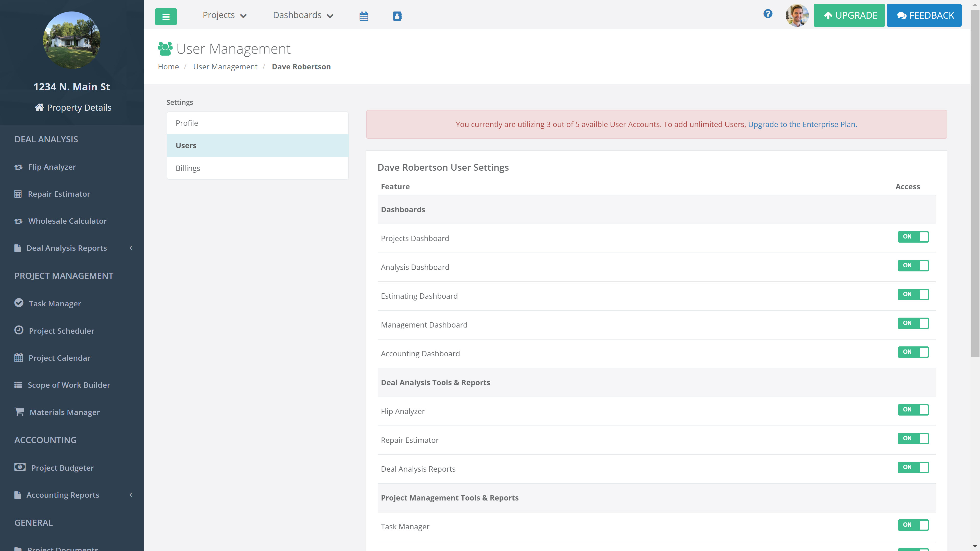The height and width of the screenshot is (551, 980).
Task: Toggle Flip Analyzer access switch
Action: tap(913, 409)
